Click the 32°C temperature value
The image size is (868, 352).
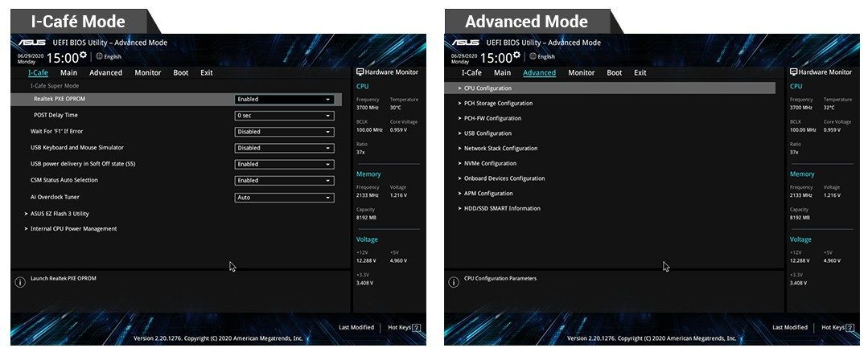coord(829,108)
